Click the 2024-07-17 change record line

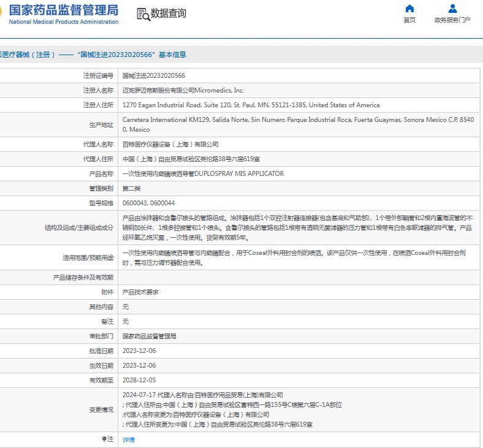[x=202, y=395]
